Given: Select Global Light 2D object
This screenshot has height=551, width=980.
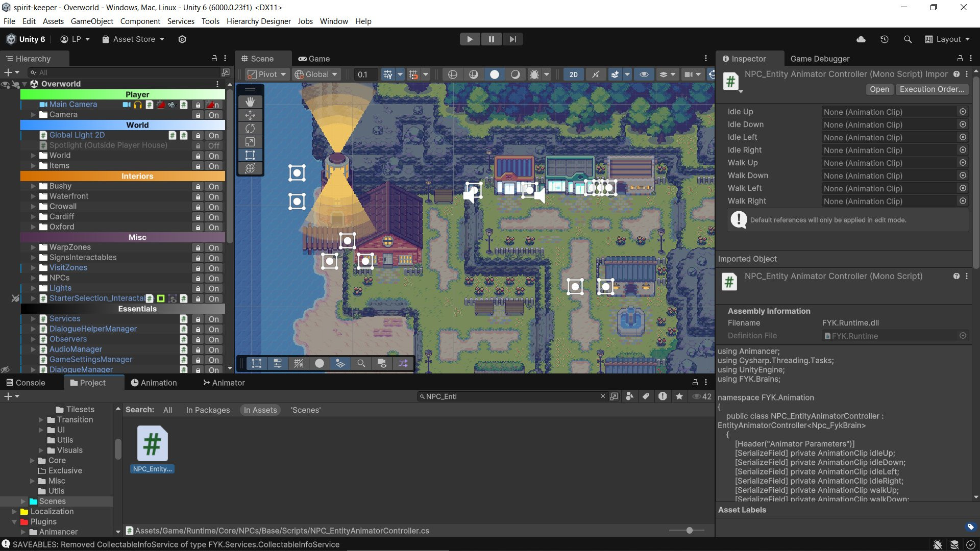Looking at the screenshot, I should pyautogui.click(x=77, y=135).
